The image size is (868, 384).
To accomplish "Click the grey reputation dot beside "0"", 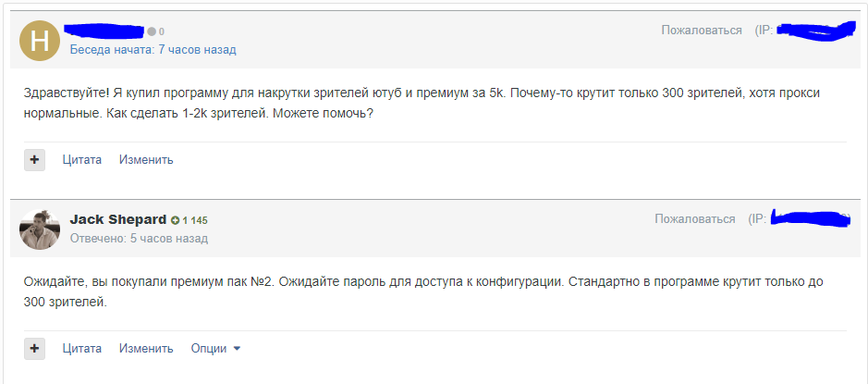I will pyautogui.click(x=152, y=31).
